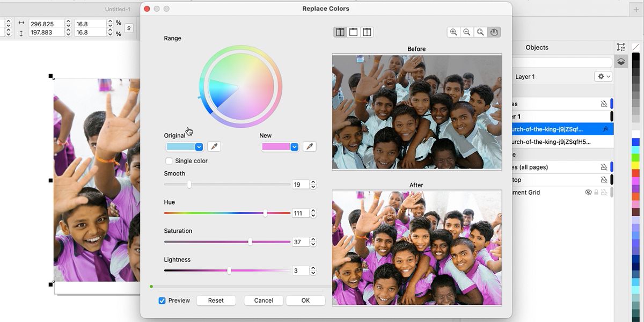
Task: Switch to single full preview layout
Action: pos(354,32)
